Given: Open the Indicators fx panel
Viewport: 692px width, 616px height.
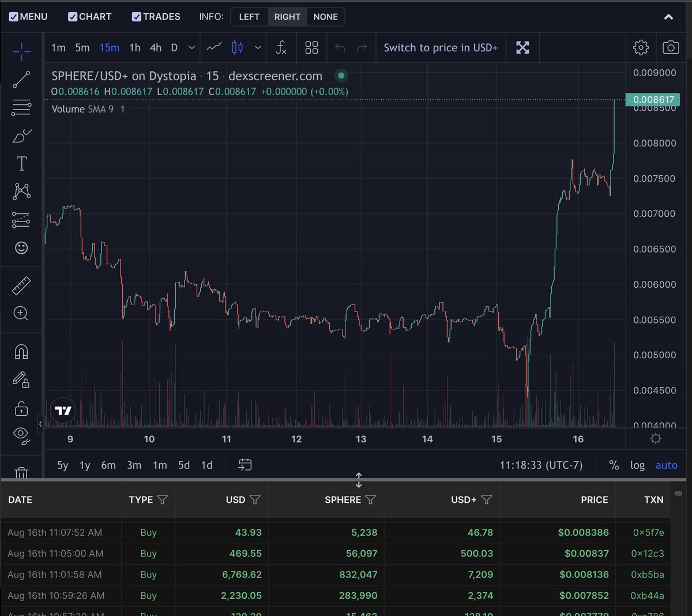Looking at the screenshot, I should click(281, 47).
